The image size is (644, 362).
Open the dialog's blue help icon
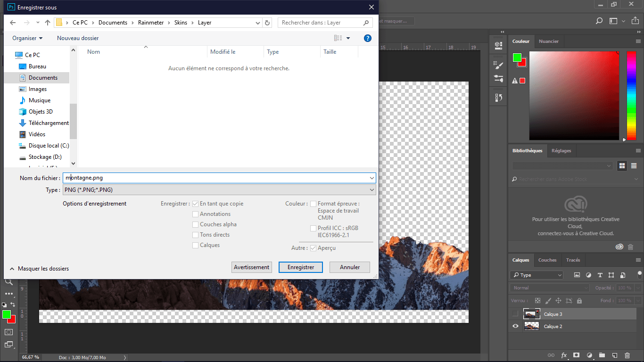coord(368,38)
